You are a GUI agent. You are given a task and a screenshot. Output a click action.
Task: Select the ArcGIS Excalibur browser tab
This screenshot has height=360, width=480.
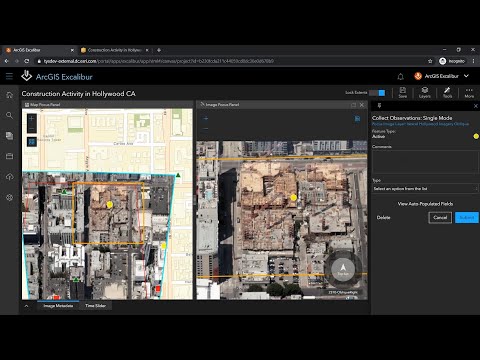coord(39,50)
